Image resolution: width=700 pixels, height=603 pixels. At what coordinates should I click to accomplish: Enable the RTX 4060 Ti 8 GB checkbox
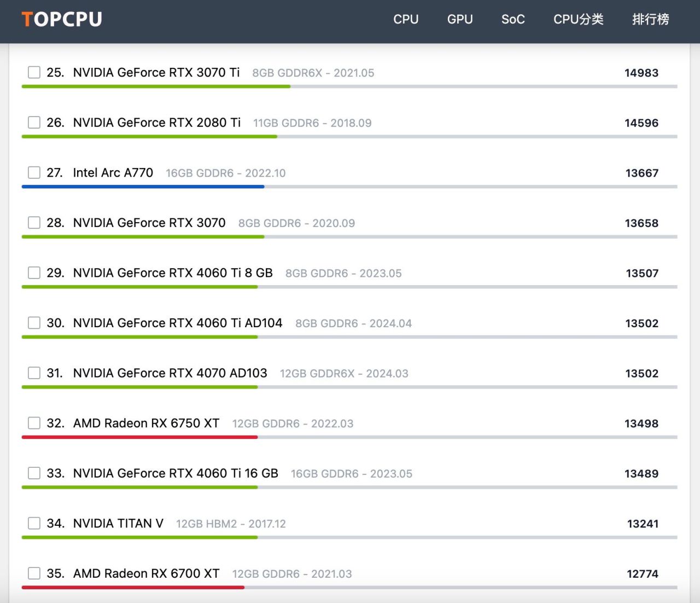(34, 272)
